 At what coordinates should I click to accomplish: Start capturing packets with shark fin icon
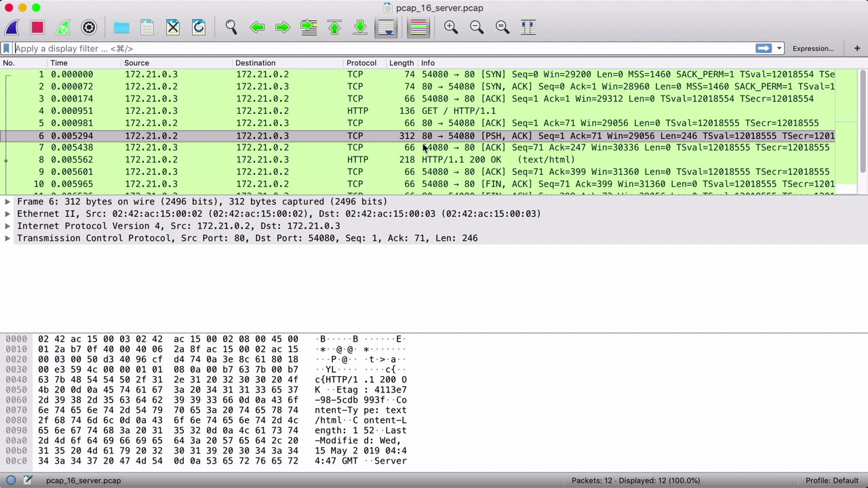point(12,27)
